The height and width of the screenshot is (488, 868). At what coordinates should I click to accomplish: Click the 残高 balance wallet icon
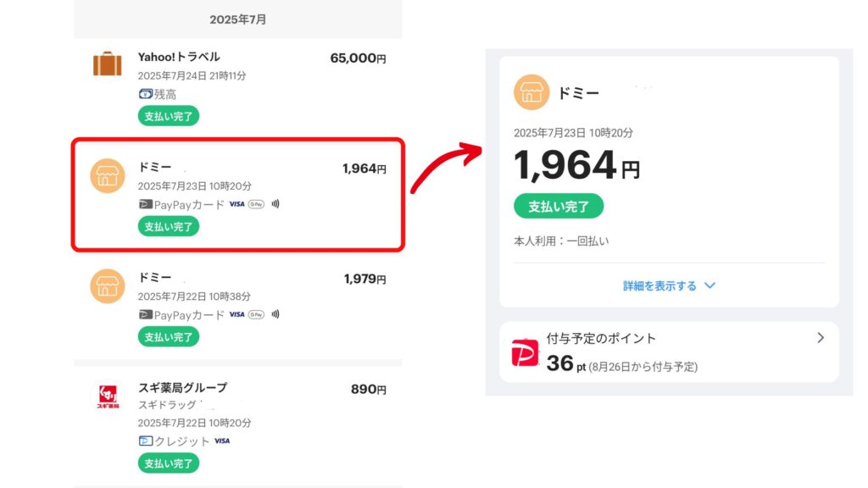(x=145, y=94)
